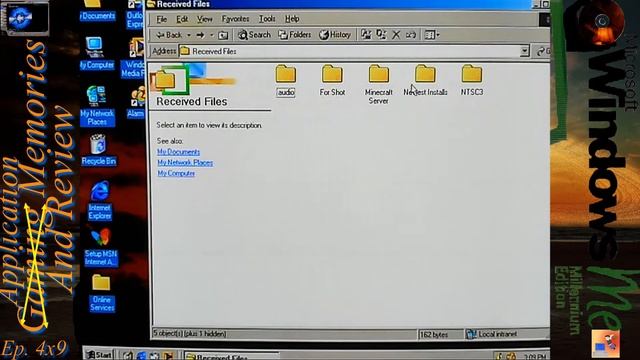Open the Favorites menu
Screen dimensions: 640x360
coord(236,19)
